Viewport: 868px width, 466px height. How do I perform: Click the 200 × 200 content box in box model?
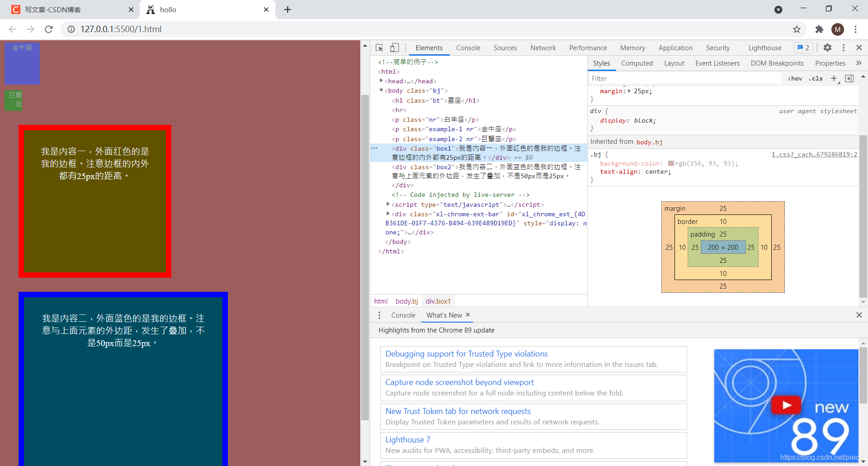723,247
